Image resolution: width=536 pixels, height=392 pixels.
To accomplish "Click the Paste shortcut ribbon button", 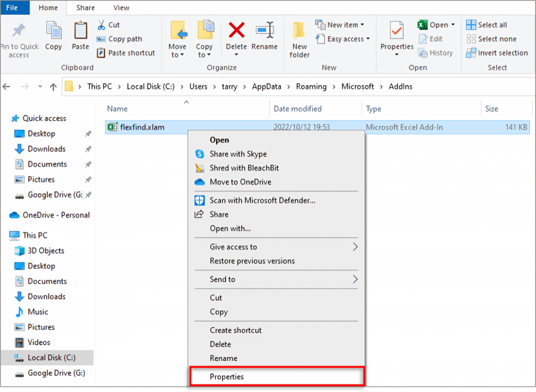I will coord(126,53).
